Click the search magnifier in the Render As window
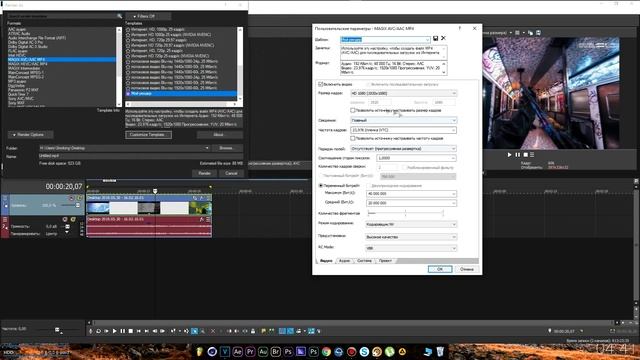Viewport: 640px width, 360px height. click(x=120, y=16)
